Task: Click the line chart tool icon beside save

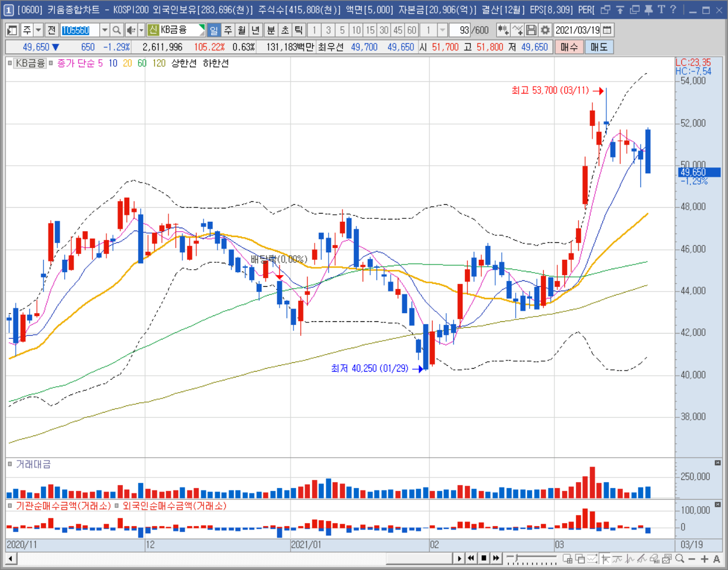Action: pyautogui.click(x=517, y=30)
